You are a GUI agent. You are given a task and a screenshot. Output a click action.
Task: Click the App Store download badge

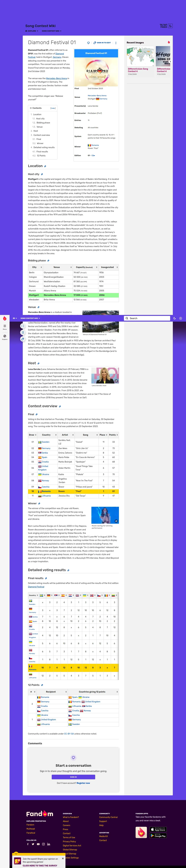pos(158,829)
